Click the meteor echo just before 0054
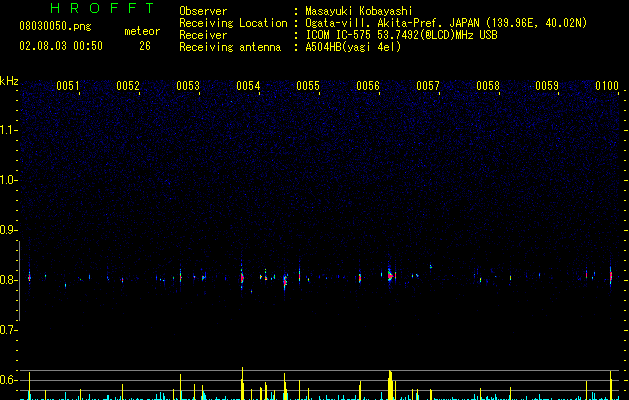629x400 pixels. point(242,278)
